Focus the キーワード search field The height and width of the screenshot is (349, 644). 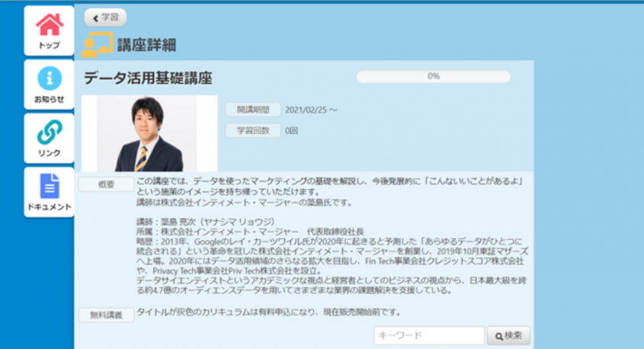tap(429, 336)
